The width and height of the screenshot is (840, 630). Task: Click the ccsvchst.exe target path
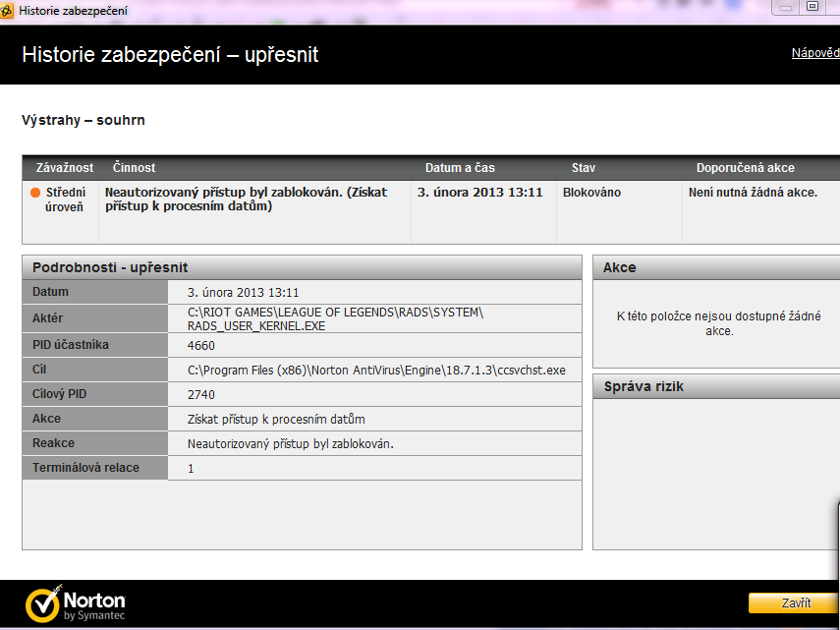click(376, 371)
